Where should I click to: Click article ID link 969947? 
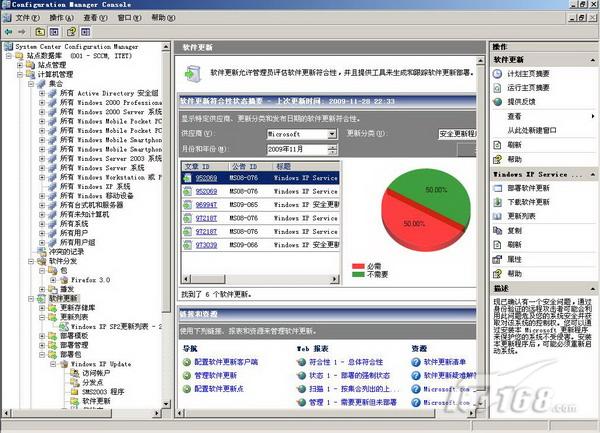pos(206,205)
